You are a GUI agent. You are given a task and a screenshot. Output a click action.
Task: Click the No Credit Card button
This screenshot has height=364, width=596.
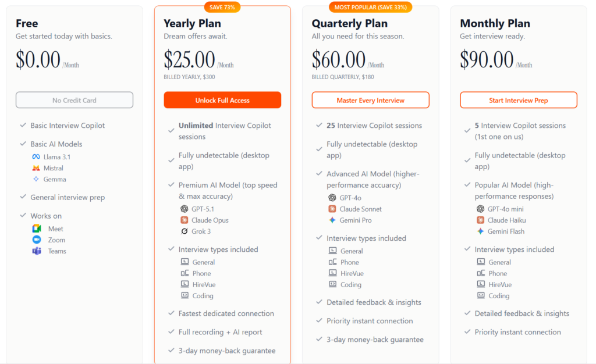coord(74,100)
